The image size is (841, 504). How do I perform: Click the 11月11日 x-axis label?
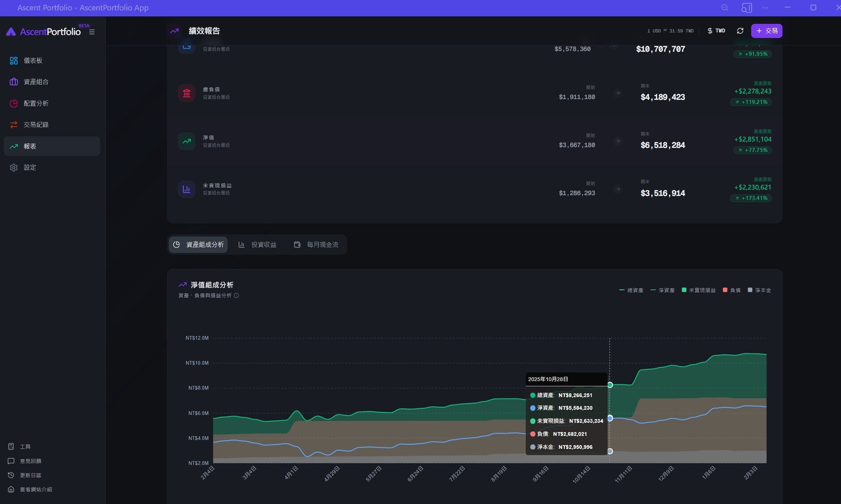[x=623, y=474]
